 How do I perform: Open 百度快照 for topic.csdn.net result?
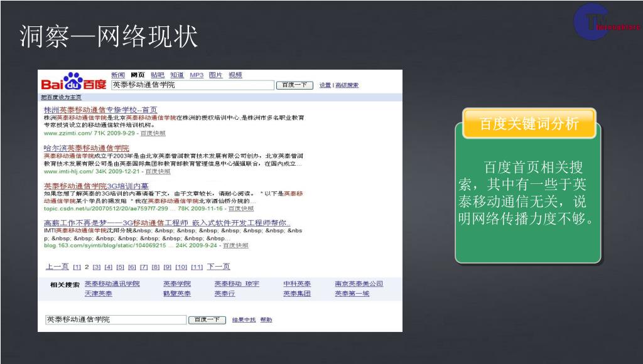pos(241,208)
